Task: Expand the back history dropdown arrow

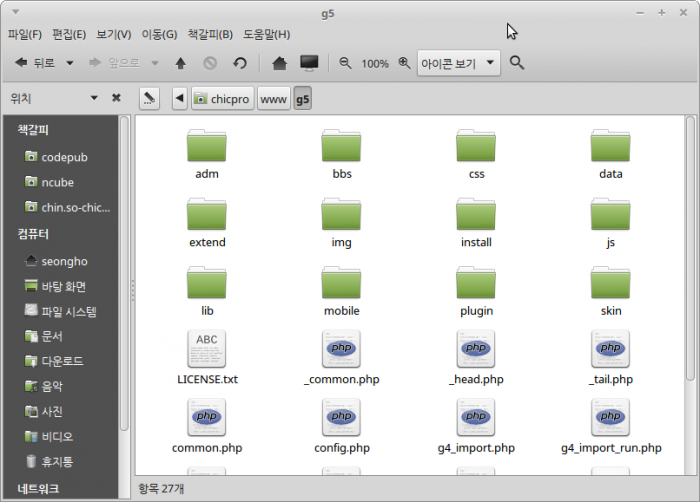Action: 70,63
